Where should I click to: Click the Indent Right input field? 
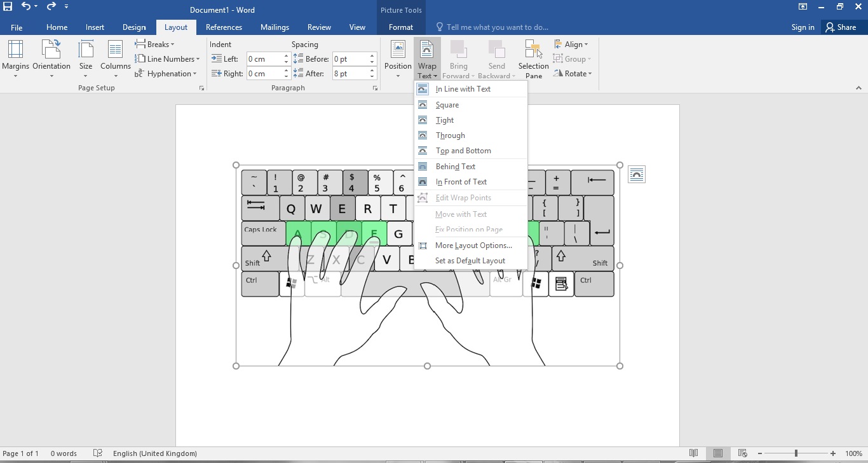point(264,74)
